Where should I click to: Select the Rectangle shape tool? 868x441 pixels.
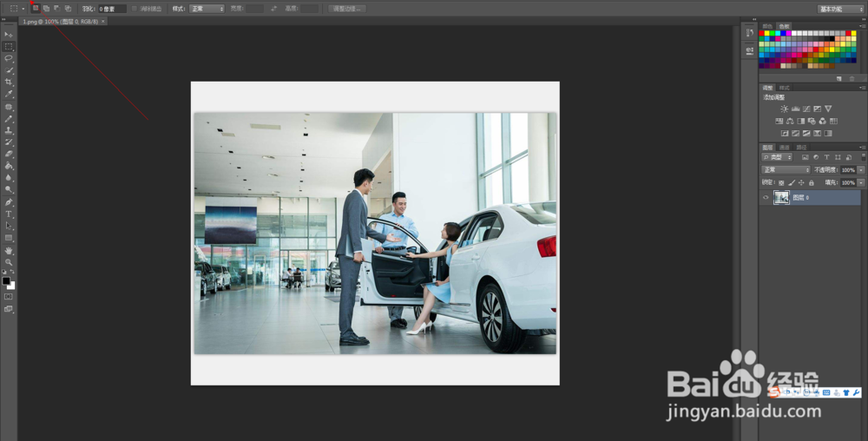click(9, 238)
